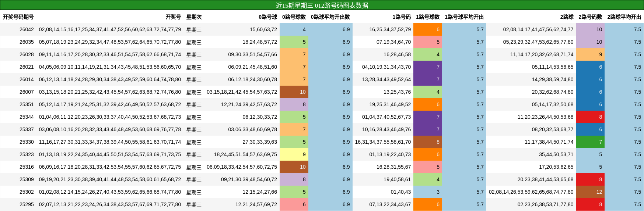Image resolution: width=644 pixels, height=211 pixels.
Task: Select the 开奖号 cell of row 25316
Action: pyautogui.click(x=110, y=167)
